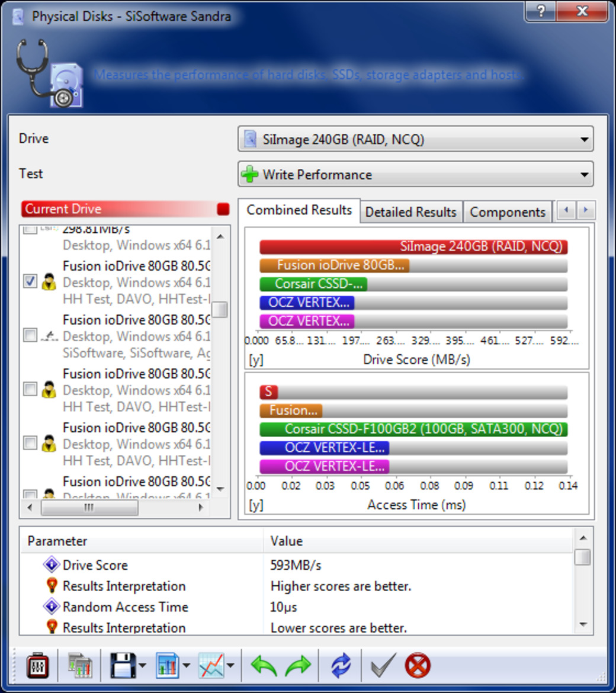Click the orange Fusion ioDrive 80GB score bar
Viewport: 616px width, 693px height.
pos(335,265)
